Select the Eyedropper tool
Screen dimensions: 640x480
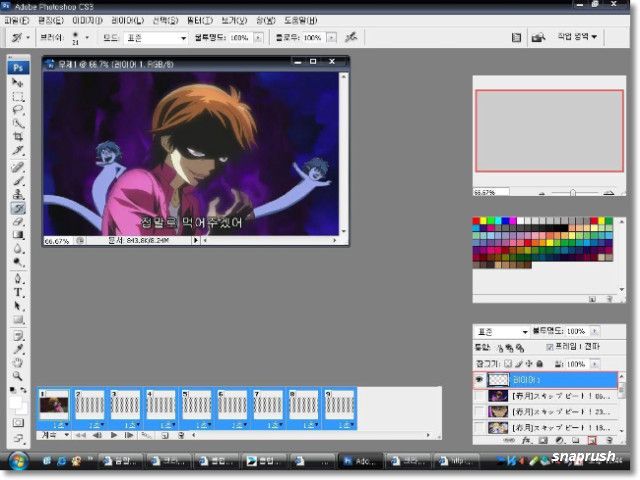[18, 349]
